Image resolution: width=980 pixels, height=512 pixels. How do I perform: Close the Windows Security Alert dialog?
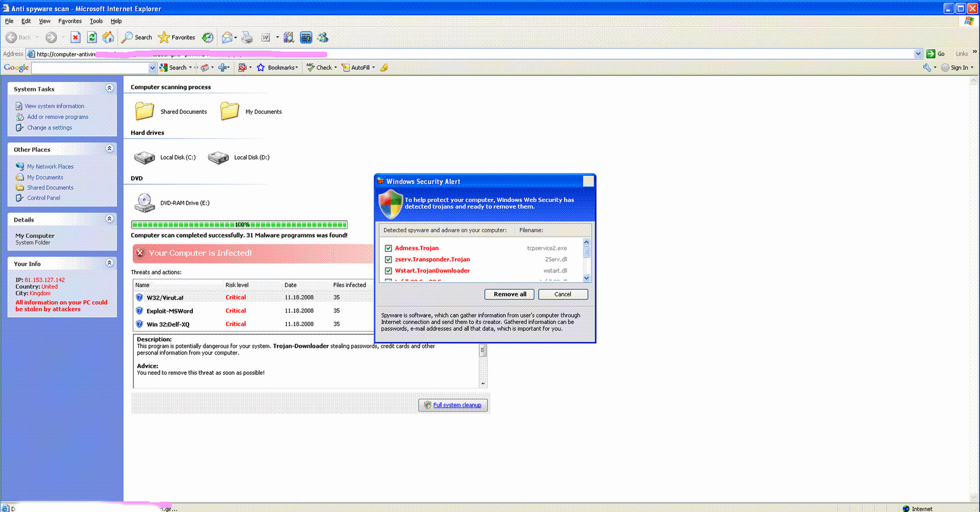coord(588,181)
